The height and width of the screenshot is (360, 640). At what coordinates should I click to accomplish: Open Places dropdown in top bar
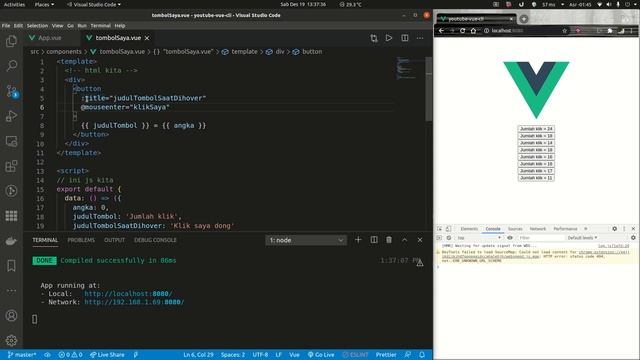point(44,4)
